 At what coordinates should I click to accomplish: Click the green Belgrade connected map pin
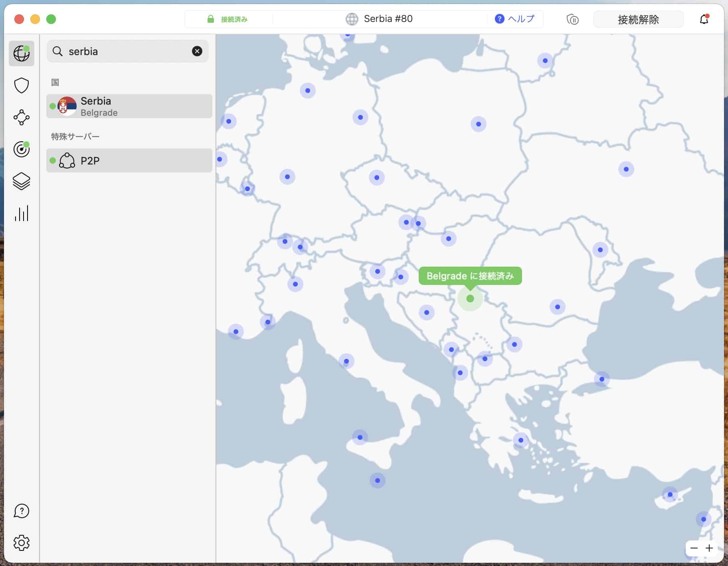point(470,299)
